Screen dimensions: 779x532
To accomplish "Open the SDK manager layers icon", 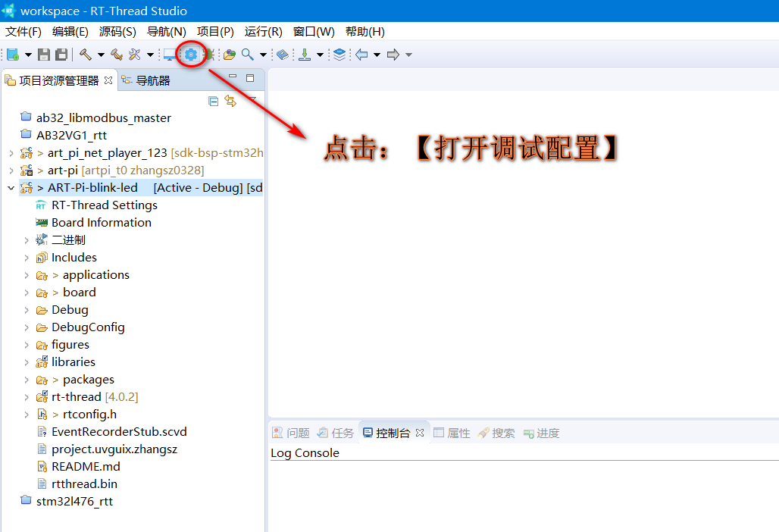I will (339, 55).
